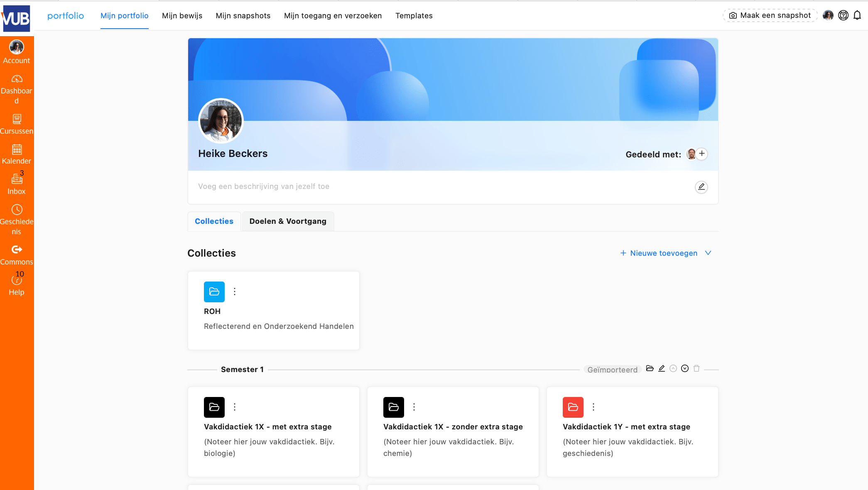Click the Commons sidebar icon
868x490 pixels.
[x=17, y=255]
